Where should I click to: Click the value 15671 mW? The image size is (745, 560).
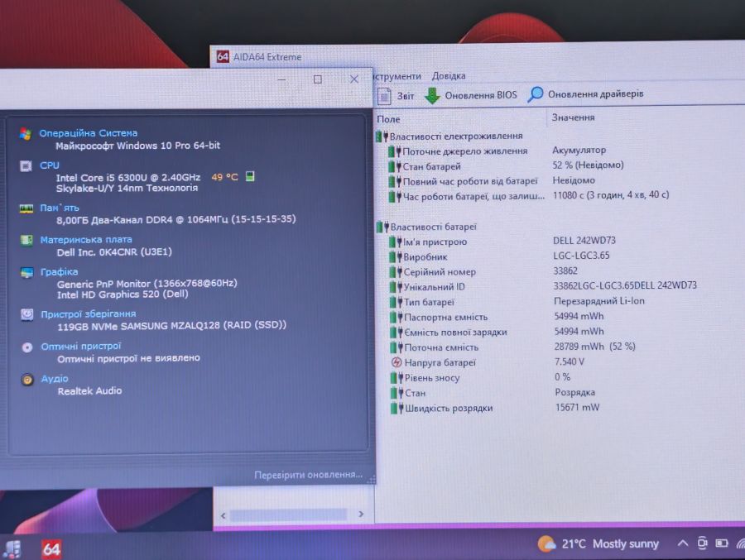click(577, 407)
